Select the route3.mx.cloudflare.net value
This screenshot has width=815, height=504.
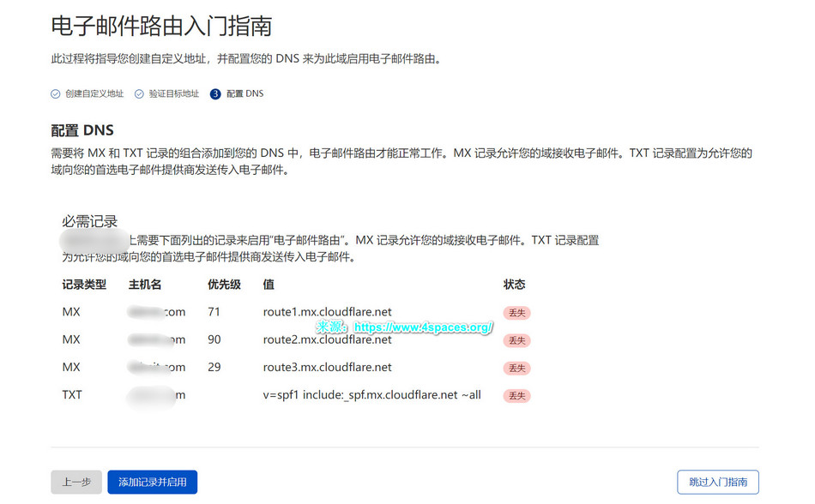(x=327, y=367)
